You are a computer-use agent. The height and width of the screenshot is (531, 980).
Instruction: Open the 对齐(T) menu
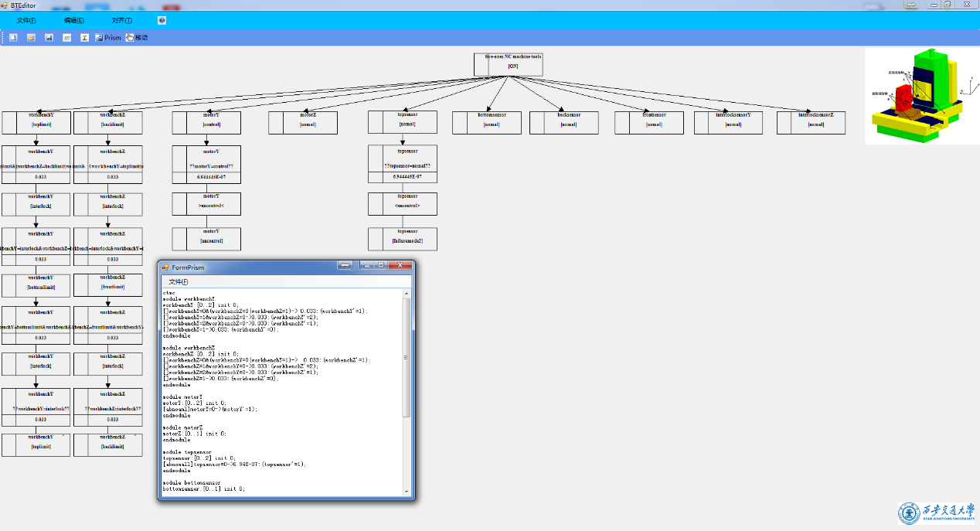tap(121, 20)
